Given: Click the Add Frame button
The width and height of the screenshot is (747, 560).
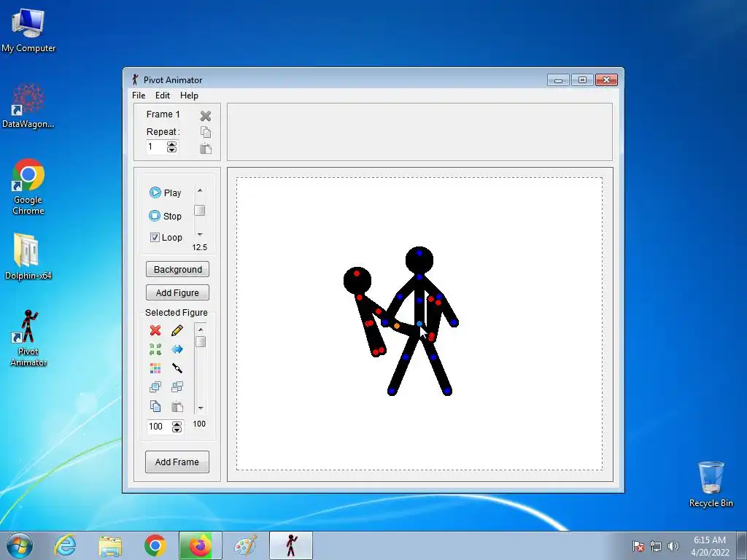Looking at the screenshot, I should point(177,462).
